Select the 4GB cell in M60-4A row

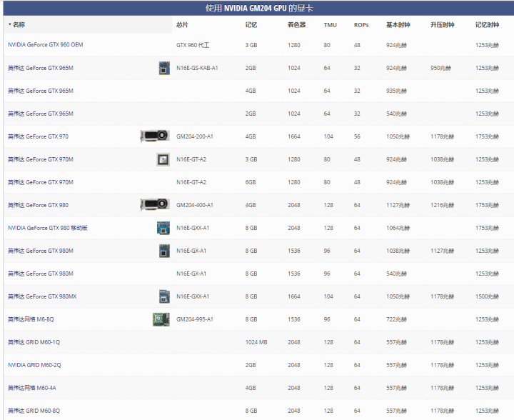click(x=251, y=388)
